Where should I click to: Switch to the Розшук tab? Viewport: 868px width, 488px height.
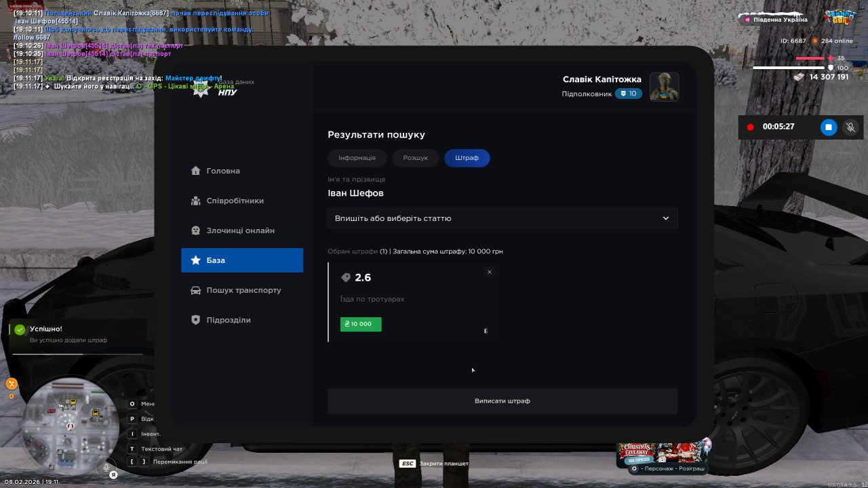(416, 158)
